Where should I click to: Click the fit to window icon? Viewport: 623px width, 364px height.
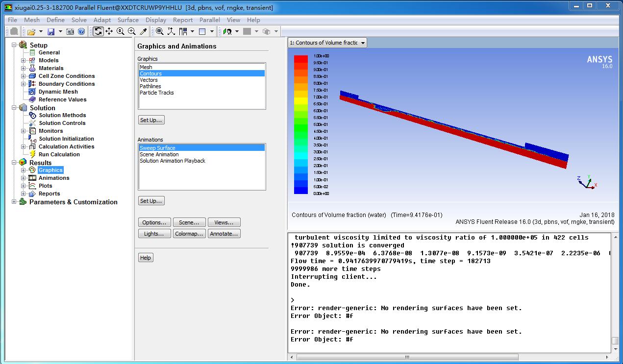160,31
